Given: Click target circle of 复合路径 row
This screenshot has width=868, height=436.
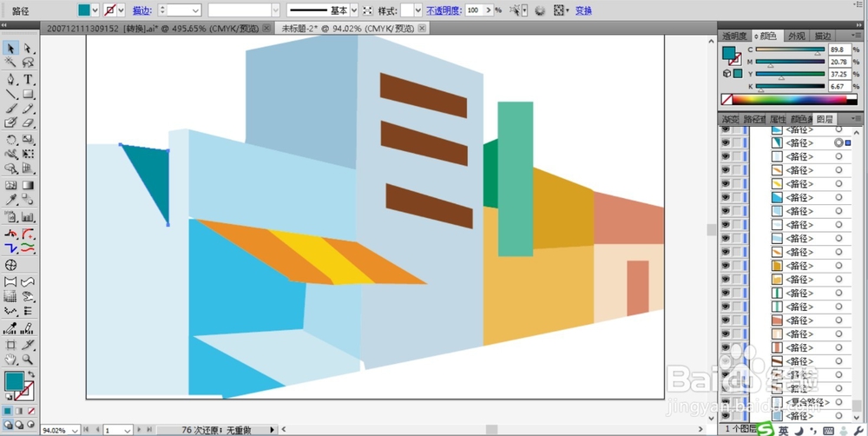Looking at the screenshot, I should 839,402.
